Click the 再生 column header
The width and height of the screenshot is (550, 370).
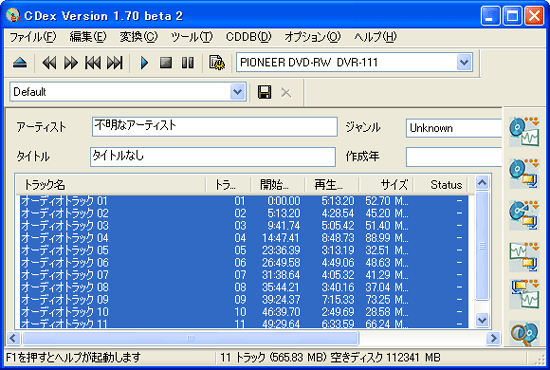[331, 184]
